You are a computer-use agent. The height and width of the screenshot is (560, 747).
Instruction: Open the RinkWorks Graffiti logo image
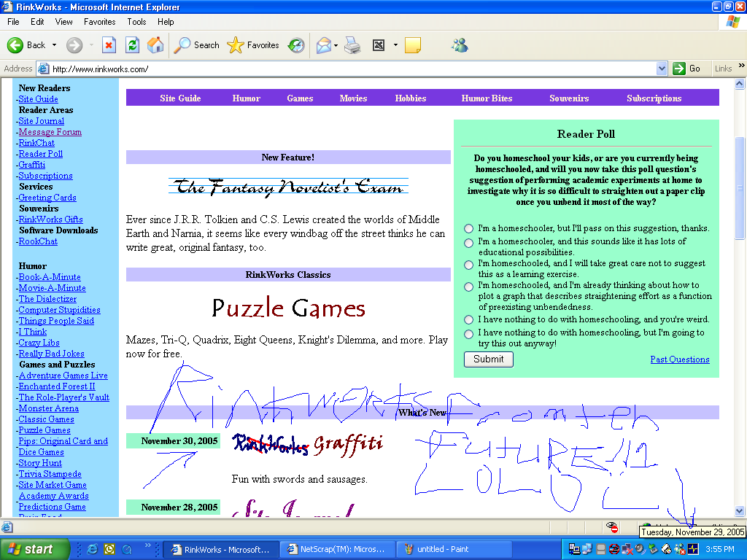click(308, 444)
